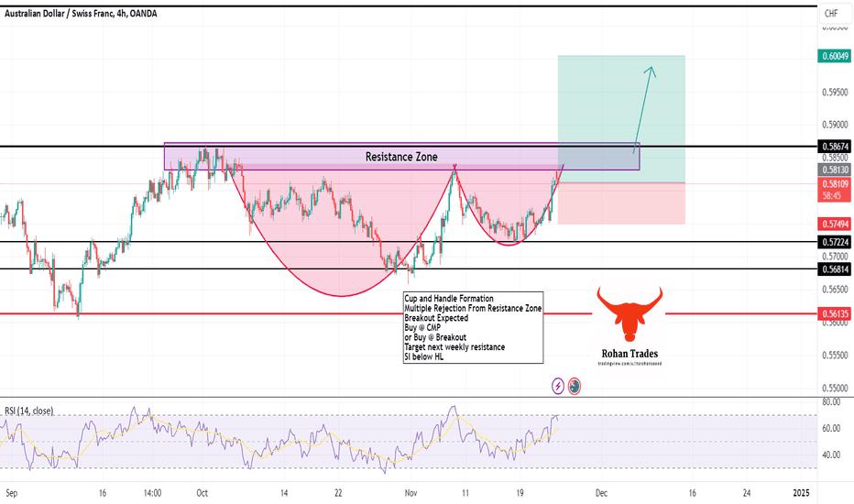Click the Sep label on the time axis
Image resolution: width=854 pixels, height=504 pixels.
[x=11, y=493]
